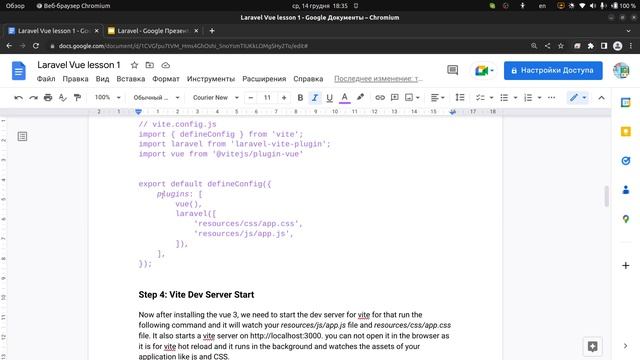Open zoom level 100% dropdown
Image resolution: width=640 pixels, height=360 pixels.
pos(107,98)
